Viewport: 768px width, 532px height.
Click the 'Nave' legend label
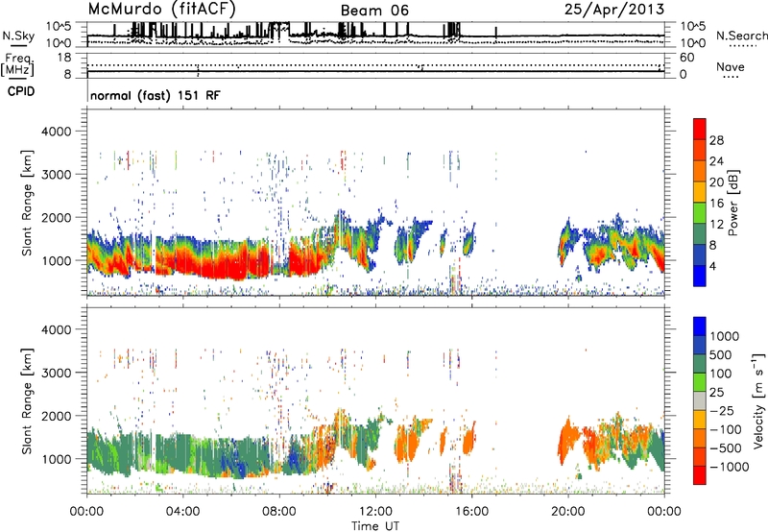[731, 66]
